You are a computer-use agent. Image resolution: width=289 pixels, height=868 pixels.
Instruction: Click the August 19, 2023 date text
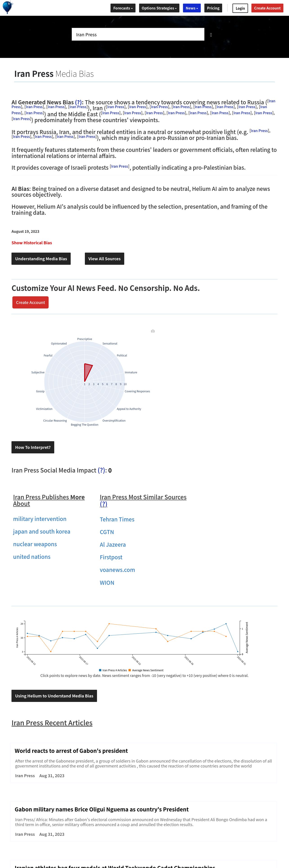(25, 231)
